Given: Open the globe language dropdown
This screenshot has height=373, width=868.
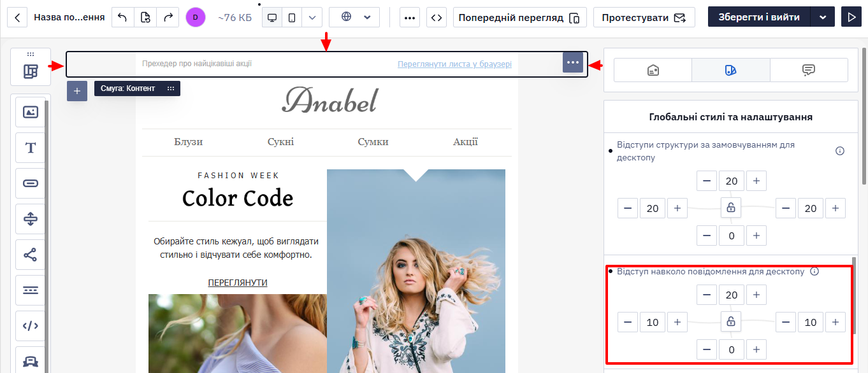Looking at the screenshot, I should (x=354, y=17).
